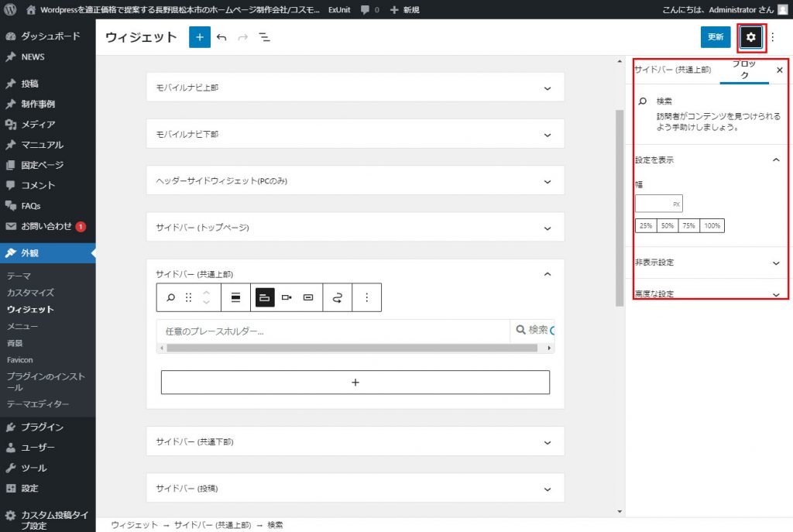This screenshot has width=793, height=532.
Task: Click the 幅 pixel width input field
Action: click(653, 204)
